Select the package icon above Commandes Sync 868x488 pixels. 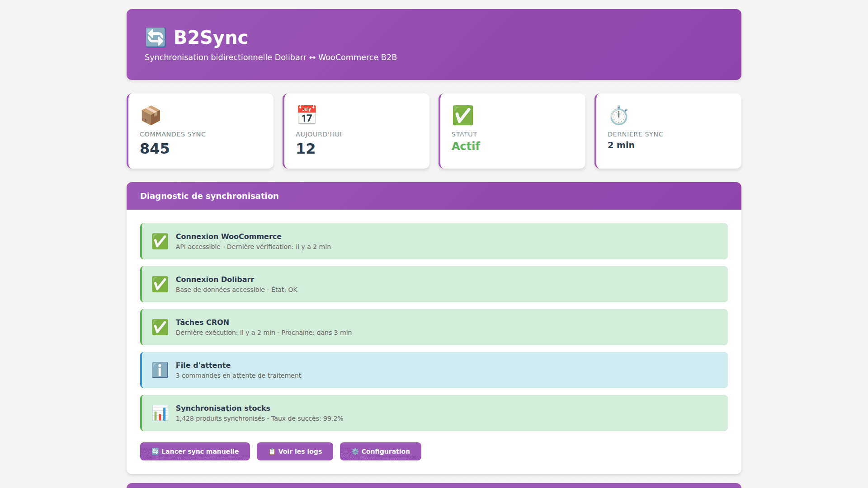click(151, 115)
